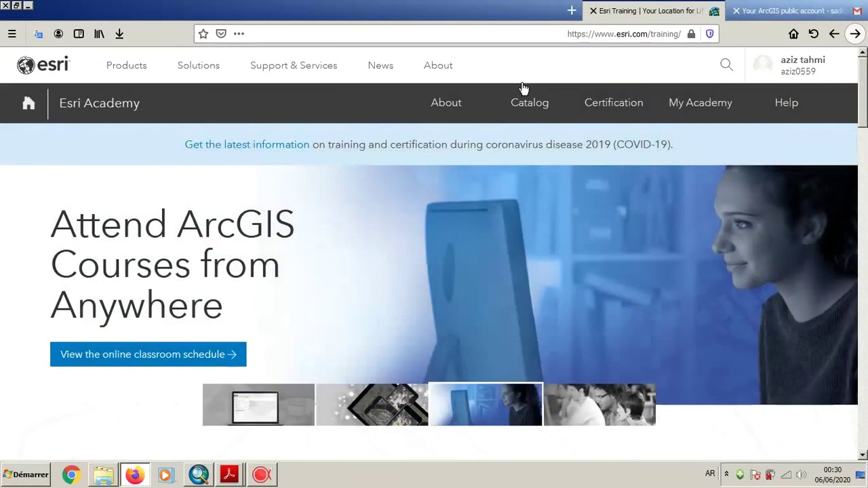
Task: Open the top About menu
Action: (438, 66)
